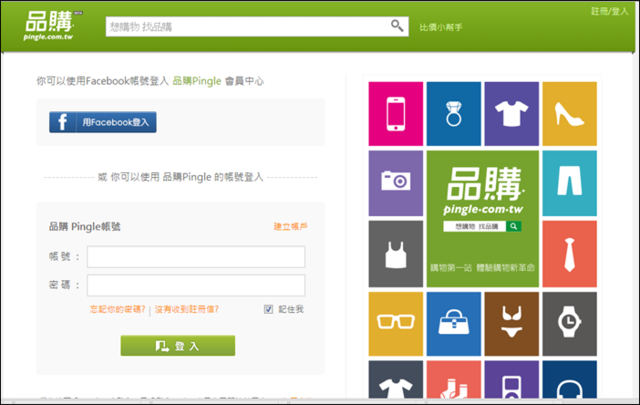Click the 用Facebook登入 button
The image size is (640, 405).
pos(103,122)
